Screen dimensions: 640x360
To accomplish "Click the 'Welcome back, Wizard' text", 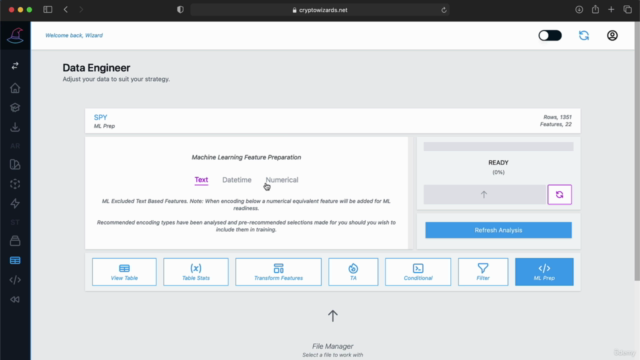I will (x=74, y=36).
